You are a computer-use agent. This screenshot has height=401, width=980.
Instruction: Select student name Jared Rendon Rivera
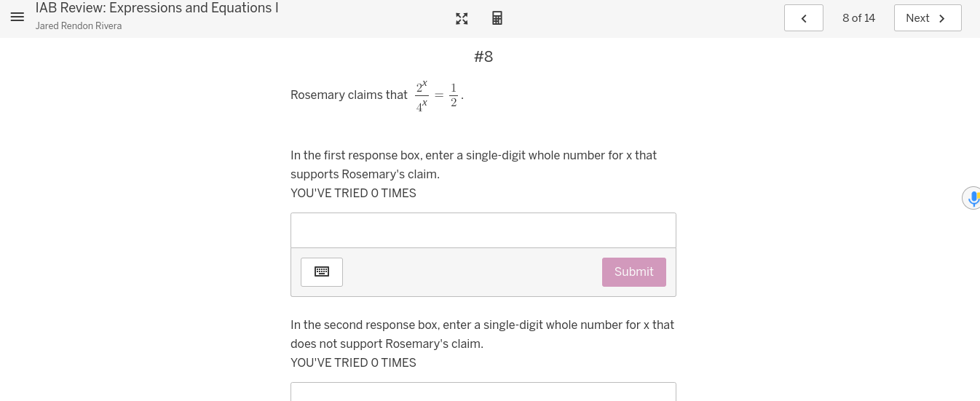point(79,26)
